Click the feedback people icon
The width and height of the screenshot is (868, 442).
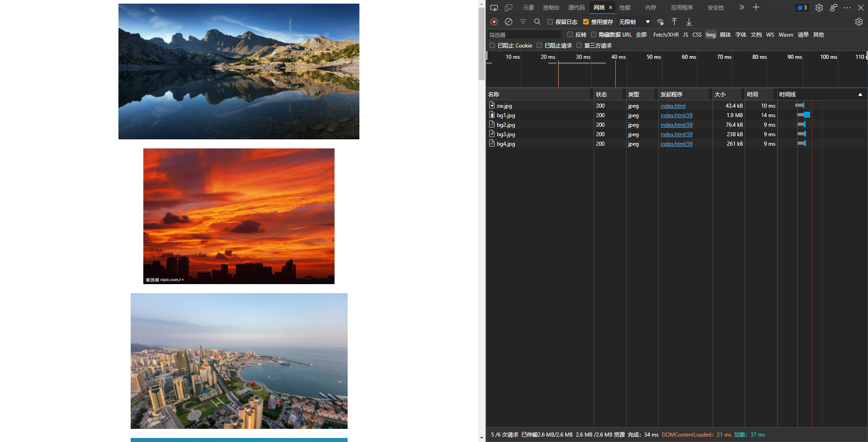pyautogui.click(x=834, y=8)
